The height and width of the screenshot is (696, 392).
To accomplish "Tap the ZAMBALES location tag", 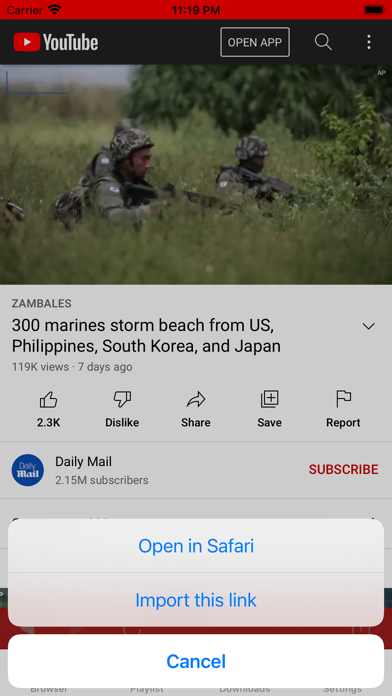I will pyautogui.click(x=41, y=304).
